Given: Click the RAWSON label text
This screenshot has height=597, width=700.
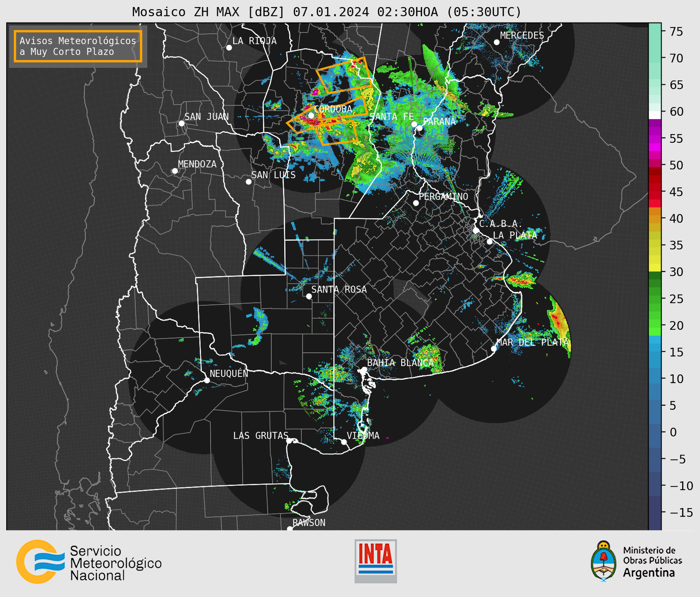Looking at the screenshot, I should pos(309,523).
